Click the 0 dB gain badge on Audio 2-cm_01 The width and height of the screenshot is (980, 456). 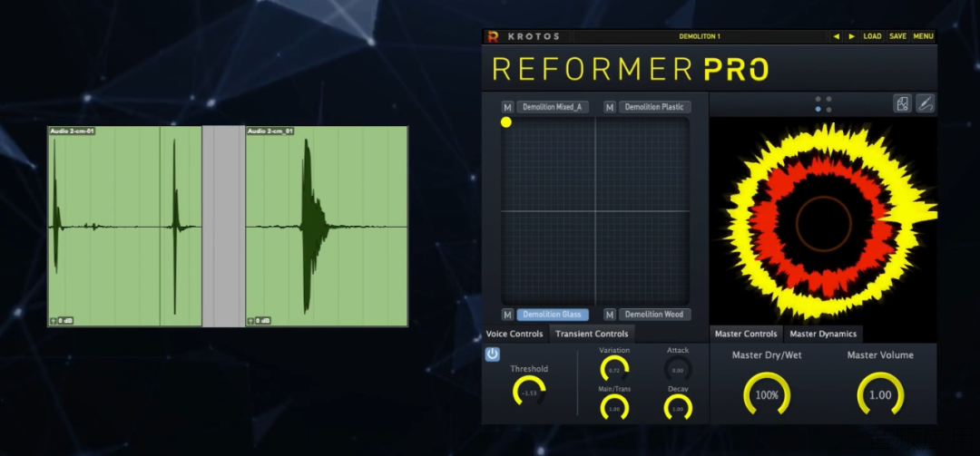(260, 320)
